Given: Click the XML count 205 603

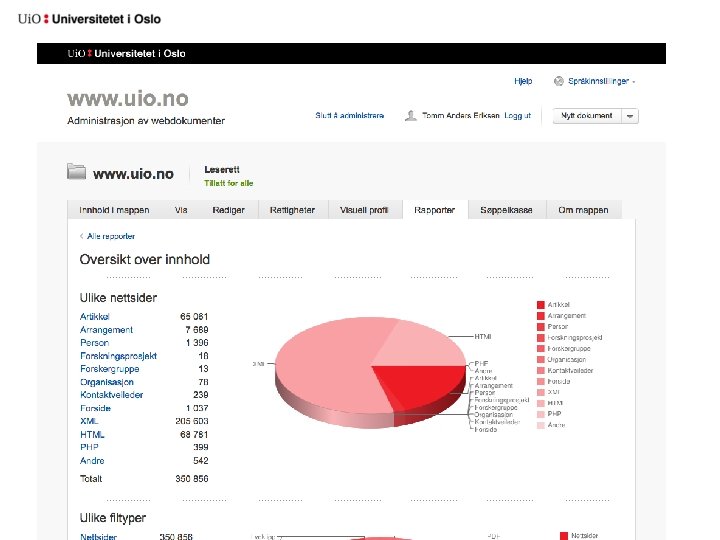Looking at the screenshot, I should point(191,421).
